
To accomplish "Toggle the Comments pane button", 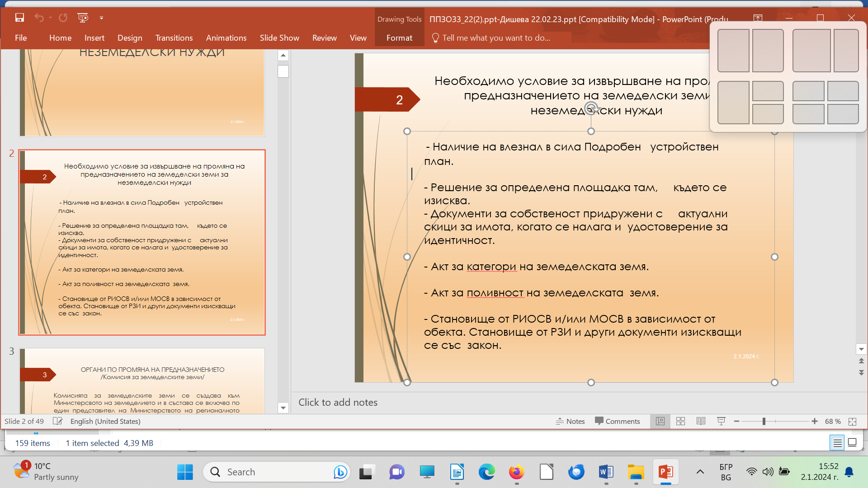I will click(617, 421).
